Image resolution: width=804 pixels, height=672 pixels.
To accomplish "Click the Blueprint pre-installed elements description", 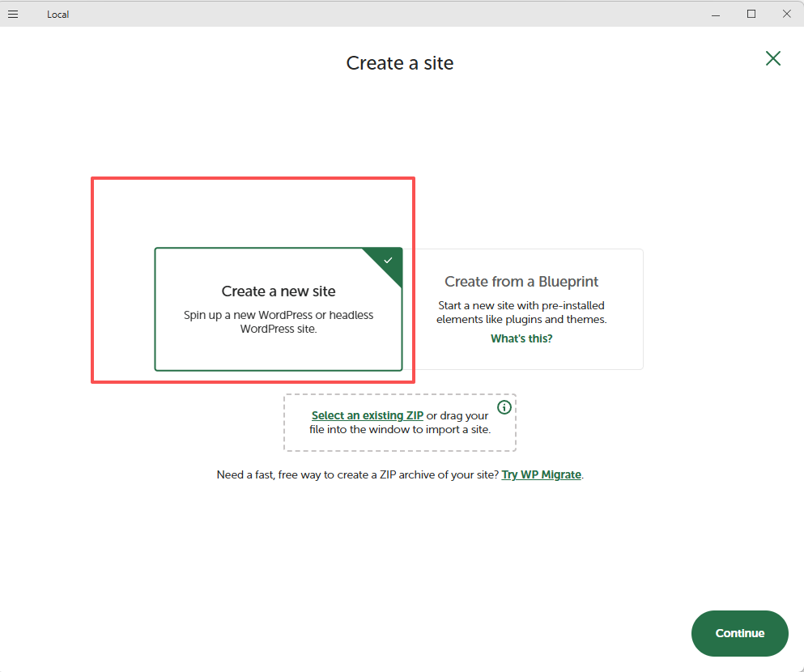I will click(x=521, y=313).
